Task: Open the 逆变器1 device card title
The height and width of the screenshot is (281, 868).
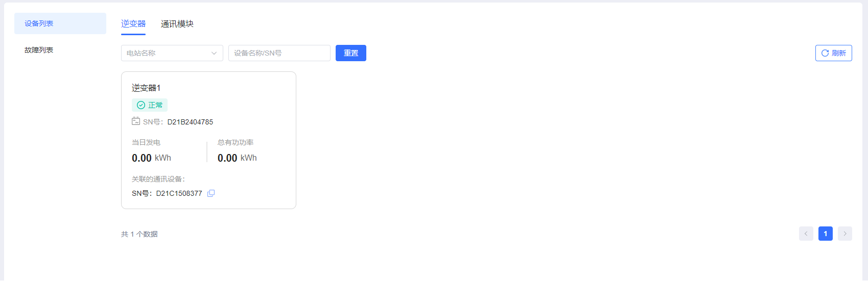Action: (x=146, y=88)
